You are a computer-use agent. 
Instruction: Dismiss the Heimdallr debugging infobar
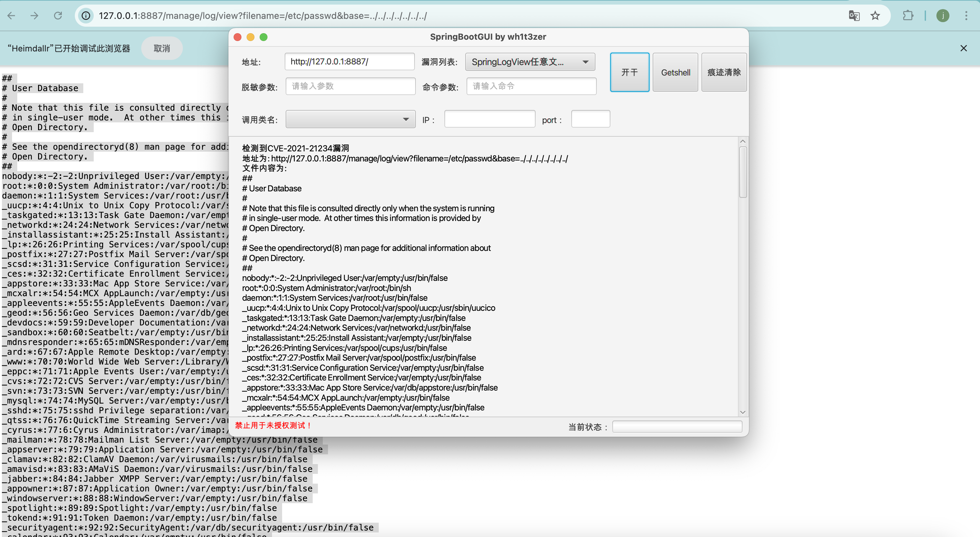pos(963,48)
